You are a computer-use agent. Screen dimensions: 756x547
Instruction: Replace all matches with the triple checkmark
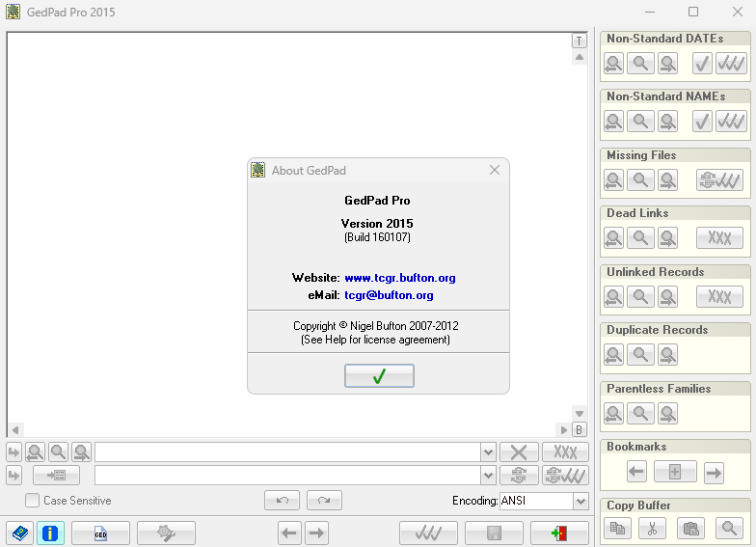coord(565,476)
